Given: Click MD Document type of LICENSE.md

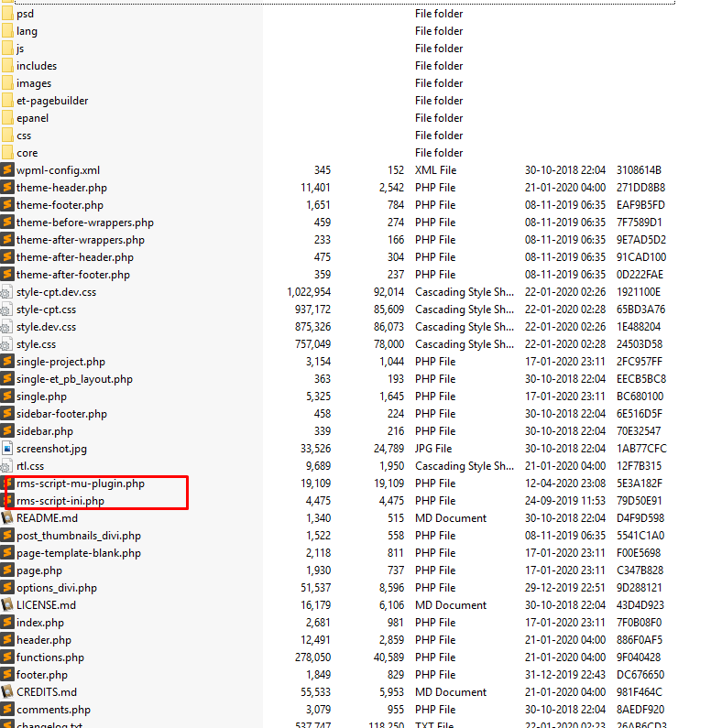Looking at the screenshot, I should pos(451,605).
